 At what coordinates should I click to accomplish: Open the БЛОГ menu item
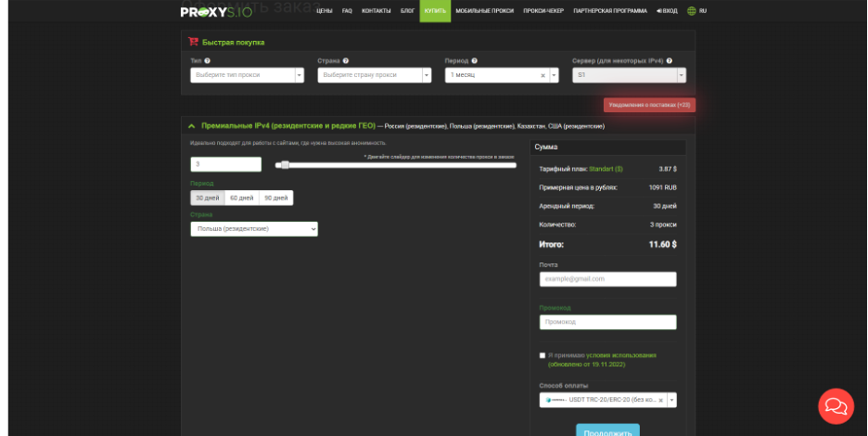tap(407, 11)
